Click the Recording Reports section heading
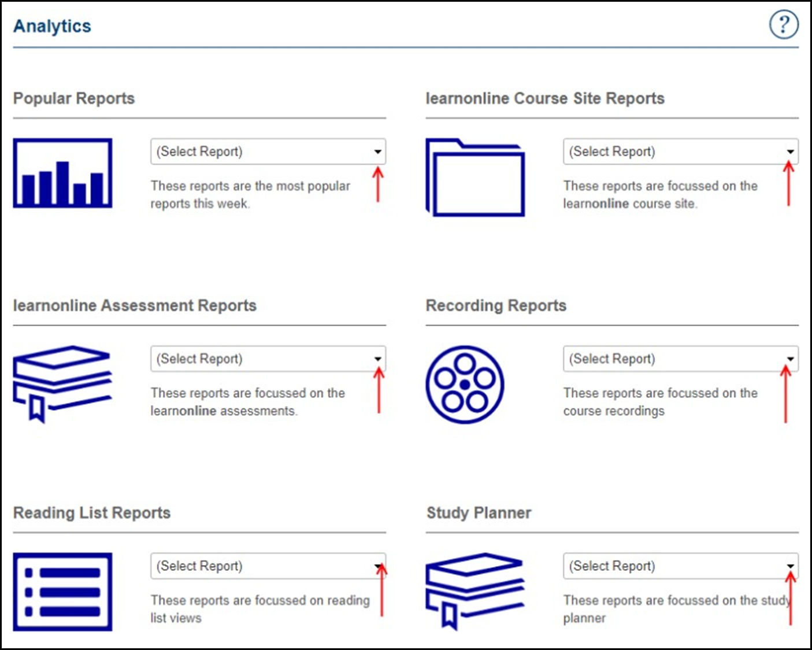The height and width of the screenshot is (650, 812). pyautogui.click(x=496, y=305)
